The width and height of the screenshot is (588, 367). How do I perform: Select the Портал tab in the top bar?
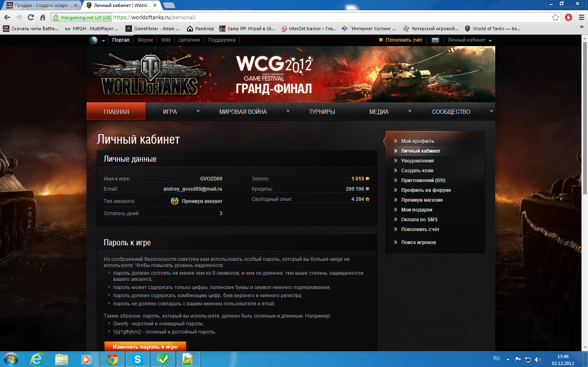[x=121, y=40]
